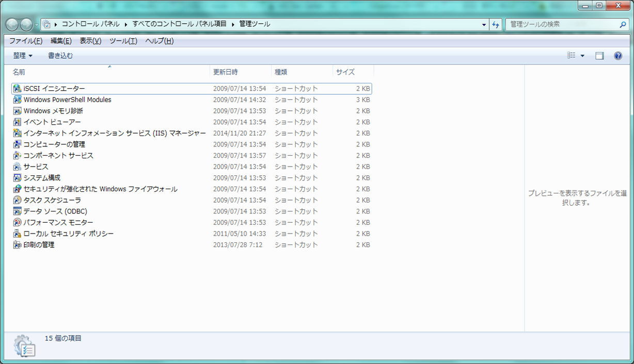
Task: Click the パフォーマンス モニター icon
Action: tap(17, 223)
